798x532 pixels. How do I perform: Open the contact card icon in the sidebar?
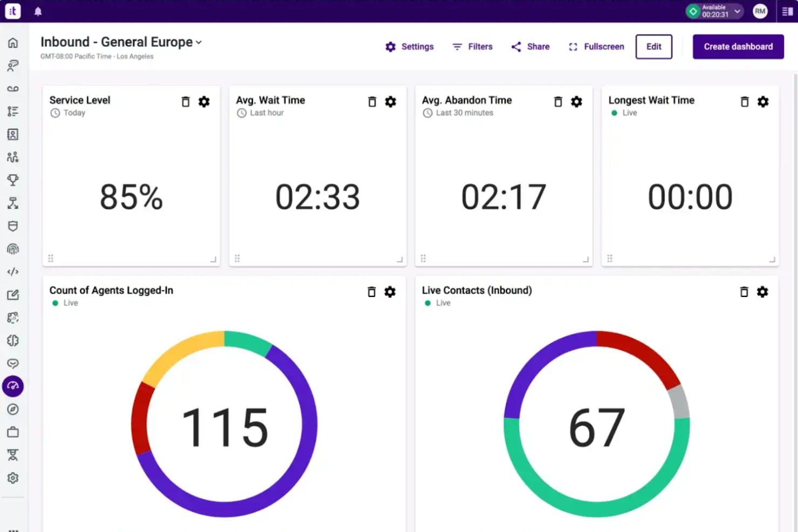pos(13,134)
